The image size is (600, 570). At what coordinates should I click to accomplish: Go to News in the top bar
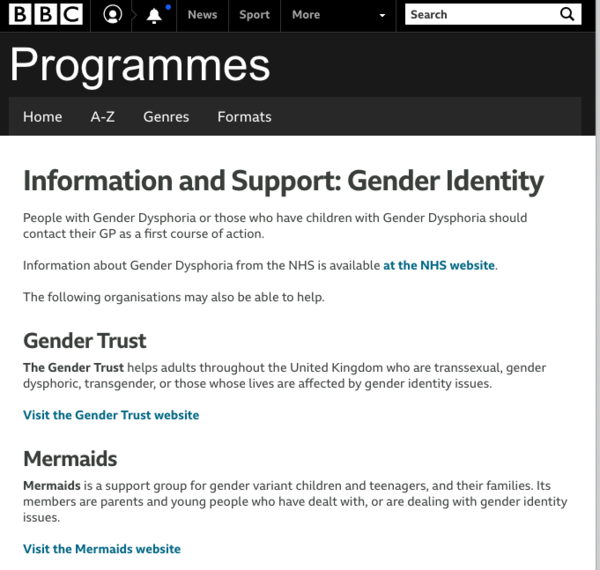coord(202,15)
